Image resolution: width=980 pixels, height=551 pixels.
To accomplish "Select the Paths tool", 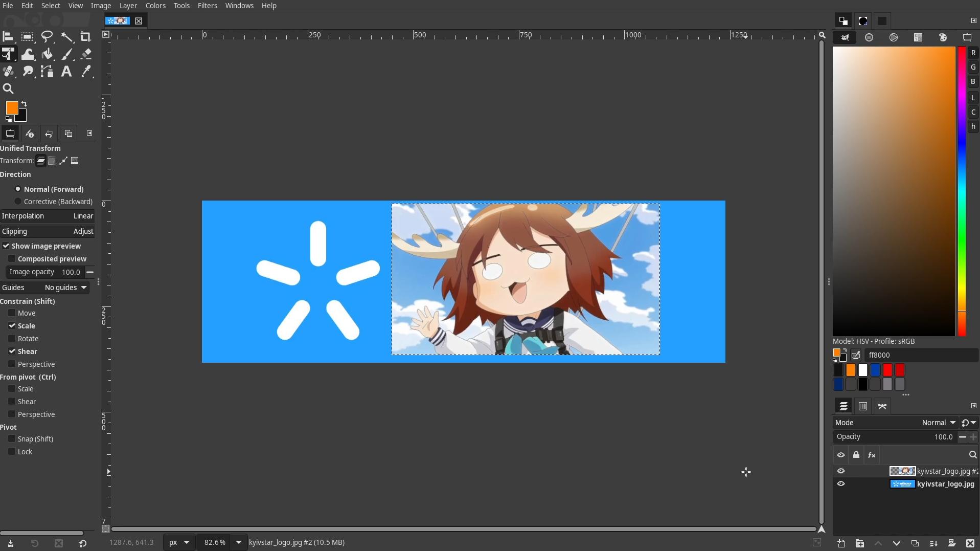I will [47, 72].
